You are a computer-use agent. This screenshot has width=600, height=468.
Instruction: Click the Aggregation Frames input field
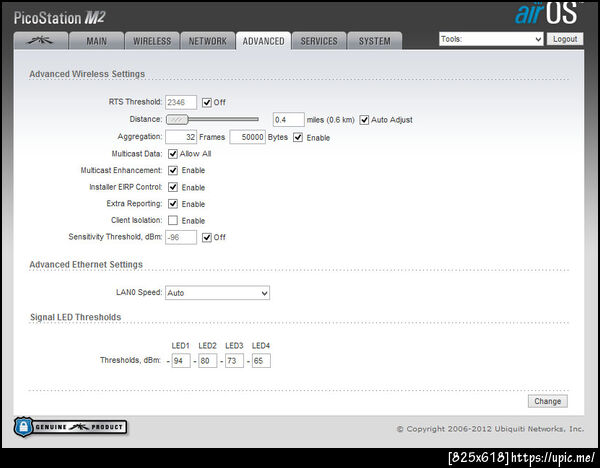tap(181, 137)
